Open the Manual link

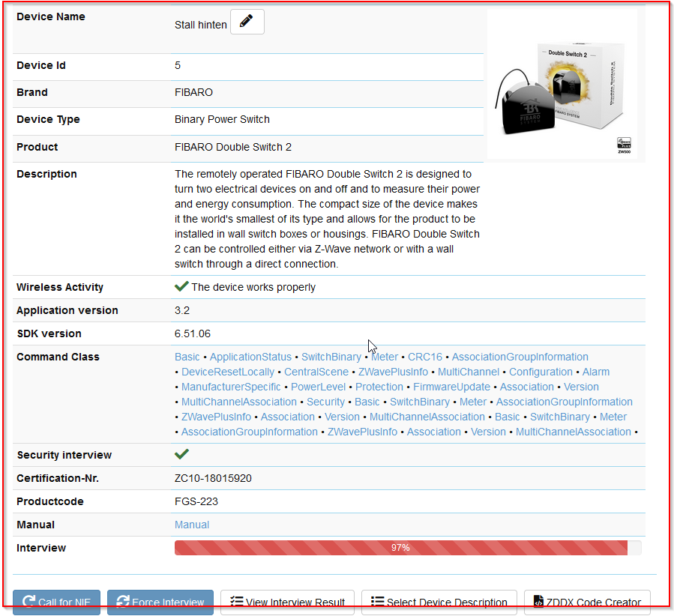pyautogui.click(x=191, y=525)
